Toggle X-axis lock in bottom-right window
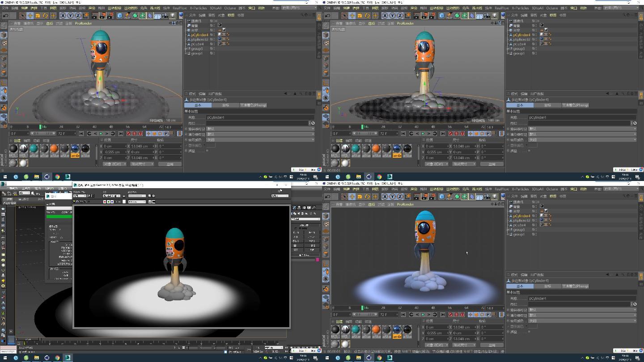 385,197
